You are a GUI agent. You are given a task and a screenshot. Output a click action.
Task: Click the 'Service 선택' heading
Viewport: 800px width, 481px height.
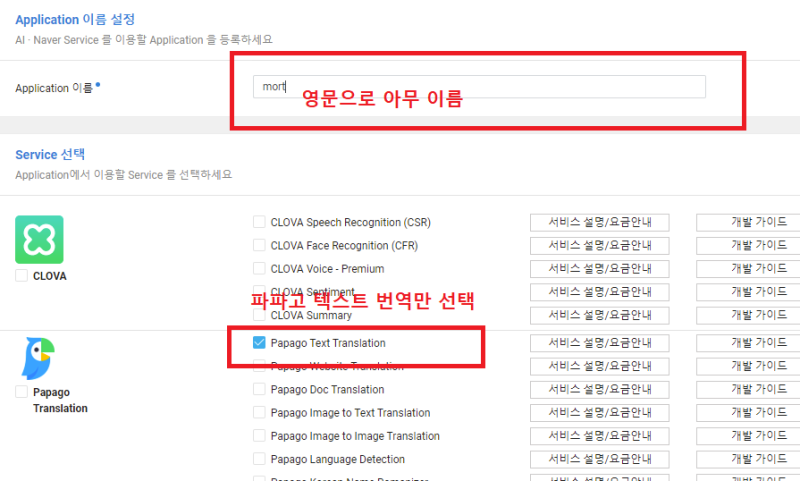pos(50,154)
